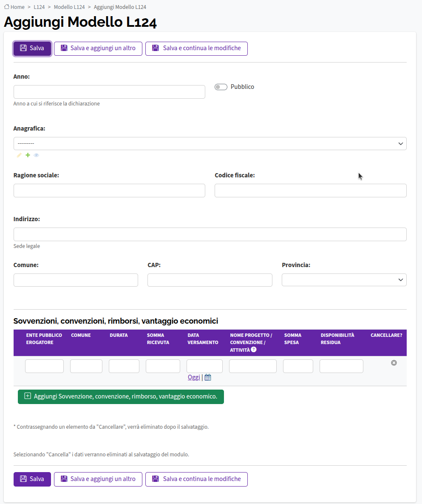Open the Anagrafica dropdown
The width and height of the screenshot is (422, 504).
point(210,144)
